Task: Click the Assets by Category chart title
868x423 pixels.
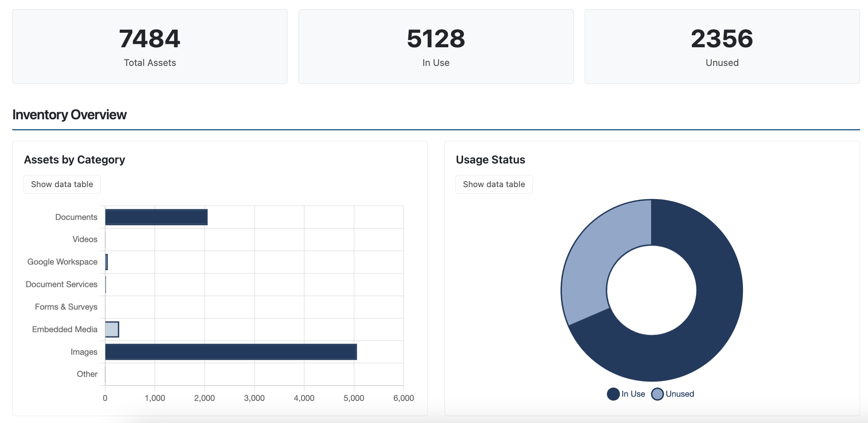Action: click(74, 159)
